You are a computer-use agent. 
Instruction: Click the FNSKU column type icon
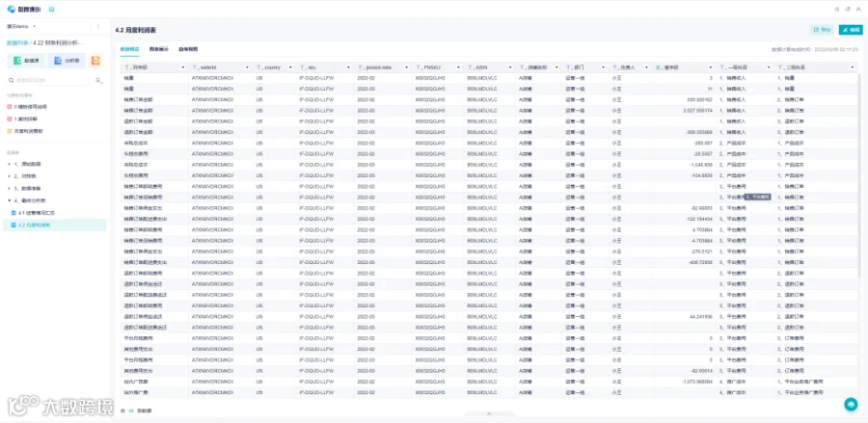point(420,67)
